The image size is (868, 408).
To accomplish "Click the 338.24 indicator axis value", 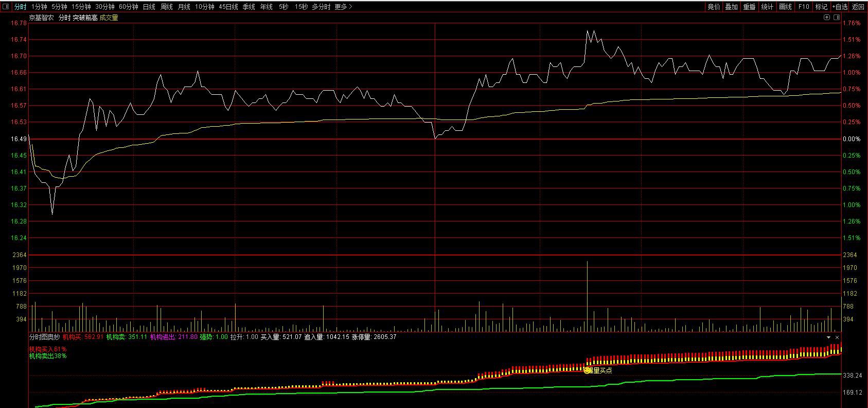I will (x=853, y=376).
